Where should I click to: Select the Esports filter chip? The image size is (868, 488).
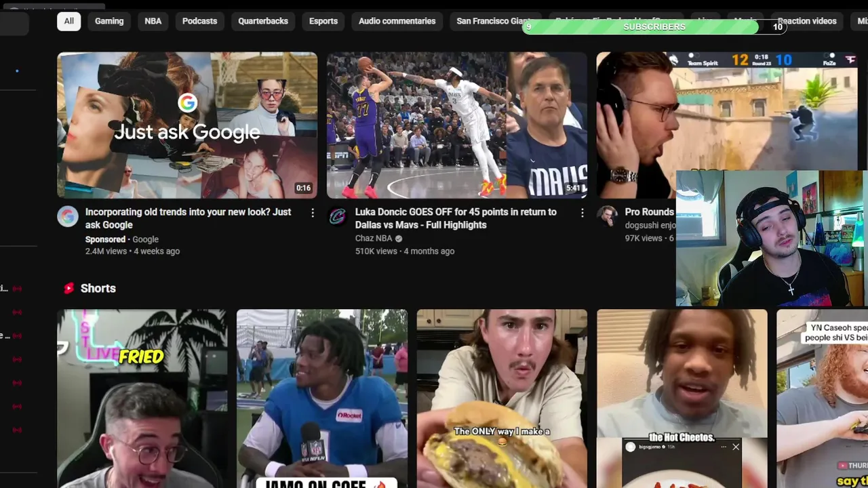tap(323, 21)
